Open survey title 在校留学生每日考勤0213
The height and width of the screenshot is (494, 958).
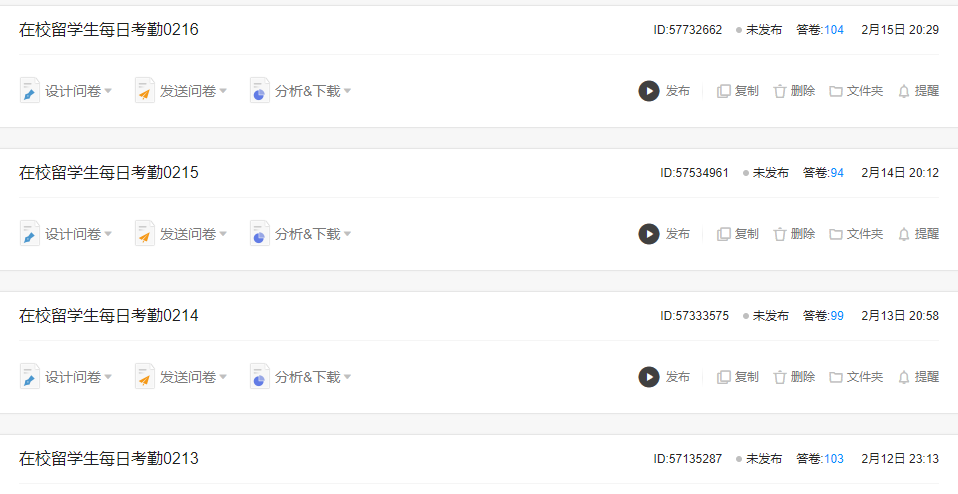(x=109, y=459)
